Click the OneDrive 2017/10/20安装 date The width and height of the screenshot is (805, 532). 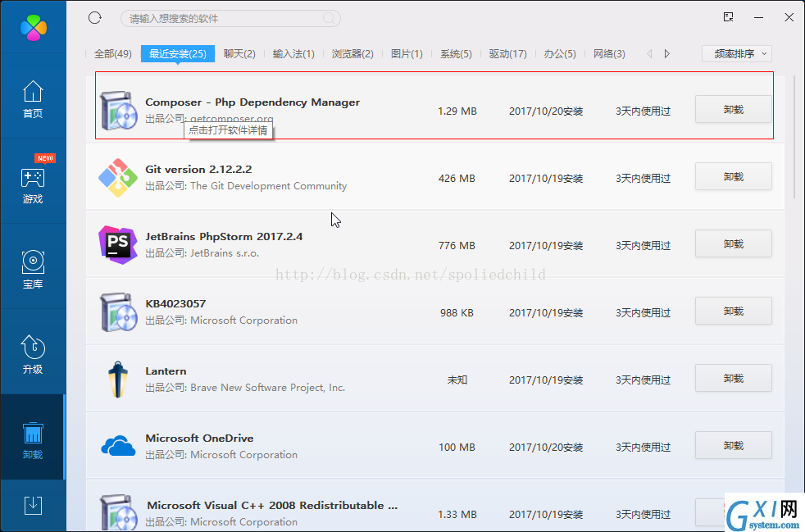coord(546,448)
